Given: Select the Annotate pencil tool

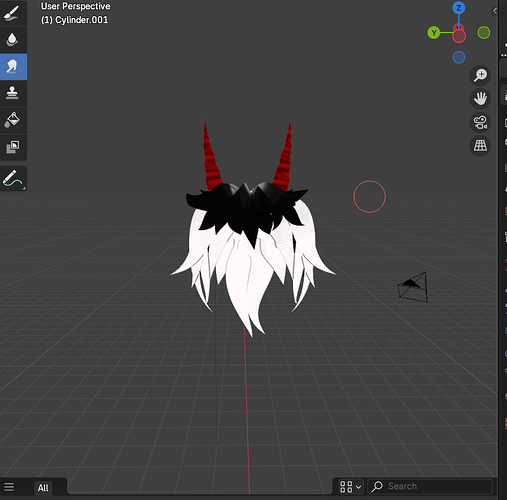Looking at the screenshot, I should point(13,178).
